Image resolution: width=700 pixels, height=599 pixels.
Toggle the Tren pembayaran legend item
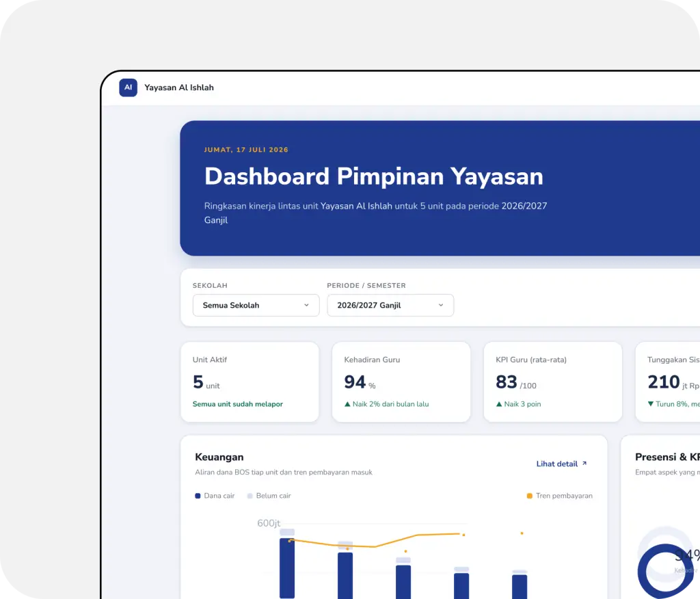pyautogui.click(x=560, y=496)
